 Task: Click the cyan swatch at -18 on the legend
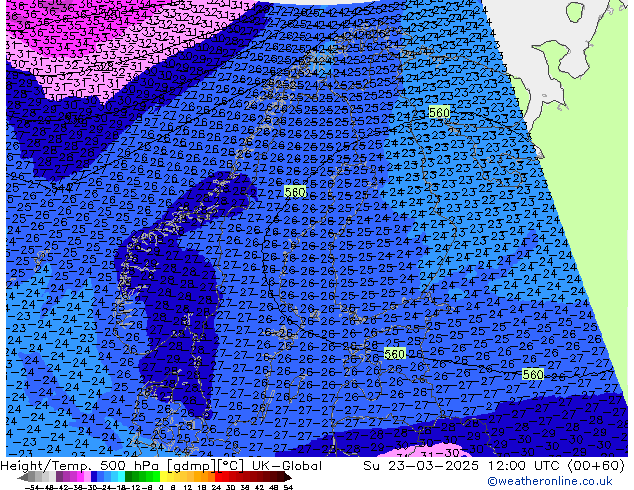click(x=122, y=478)
